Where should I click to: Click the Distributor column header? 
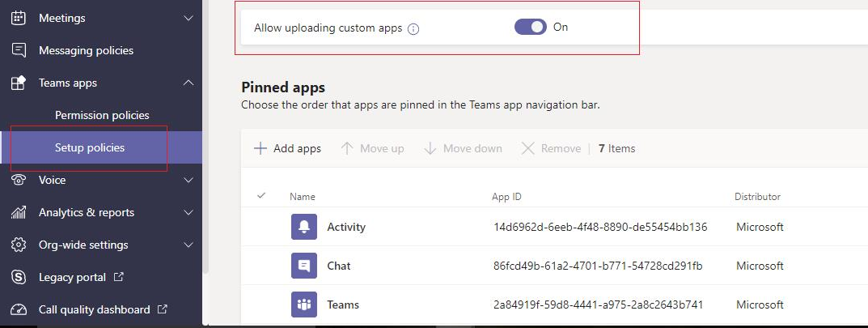(757, 197)
